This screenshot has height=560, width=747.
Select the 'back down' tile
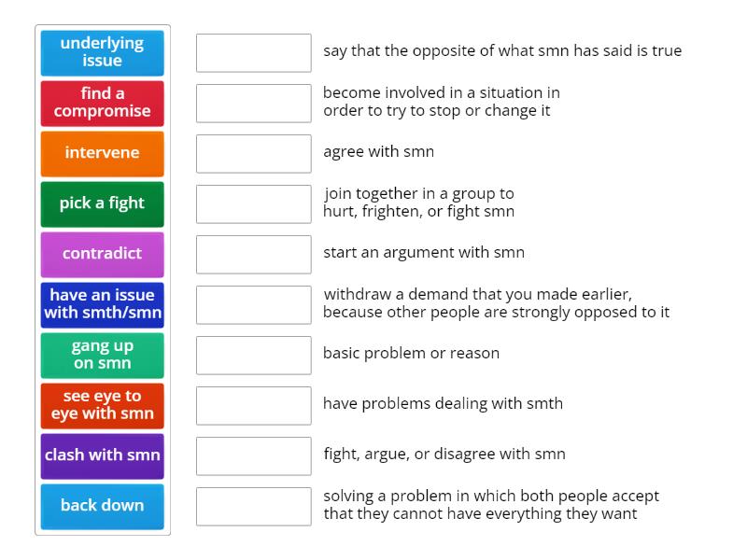pos(103,506)
